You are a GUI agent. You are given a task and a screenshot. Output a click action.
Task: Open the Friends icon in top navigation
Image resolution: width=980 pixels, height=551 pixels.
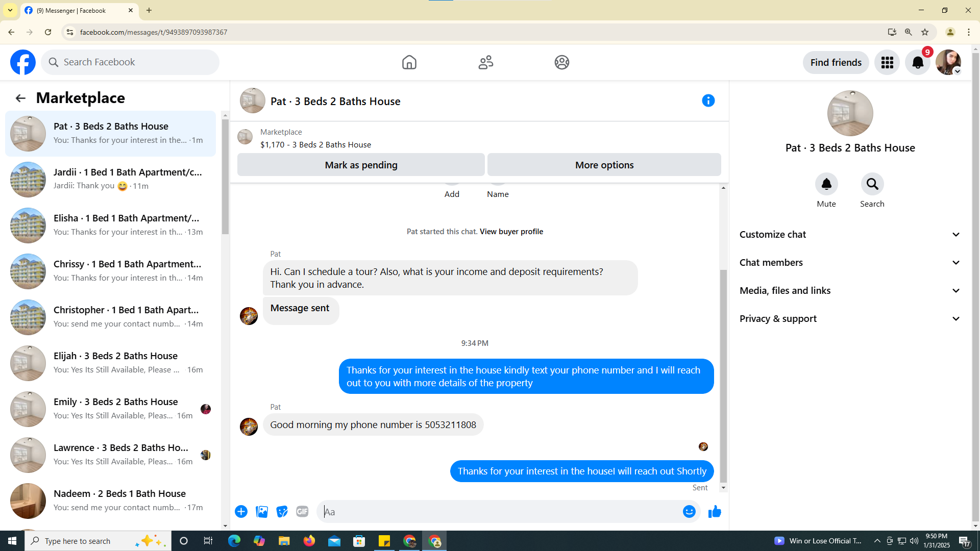[x=485, y=62]
